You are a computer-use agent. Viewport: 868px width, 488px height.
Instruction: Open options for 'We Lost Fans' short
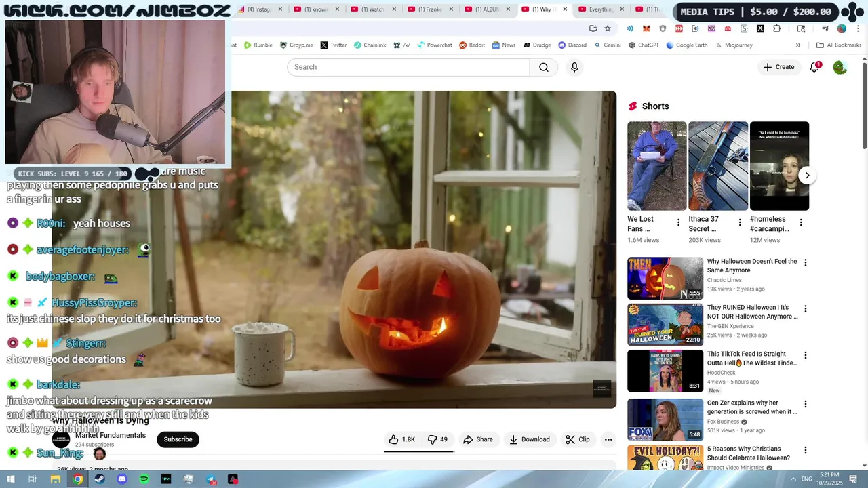(678, 223)
